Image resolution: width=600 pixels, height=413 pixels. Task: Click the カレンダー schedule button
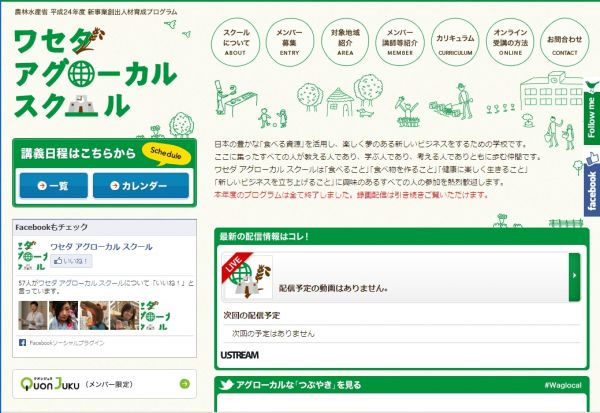coord(141,186)
